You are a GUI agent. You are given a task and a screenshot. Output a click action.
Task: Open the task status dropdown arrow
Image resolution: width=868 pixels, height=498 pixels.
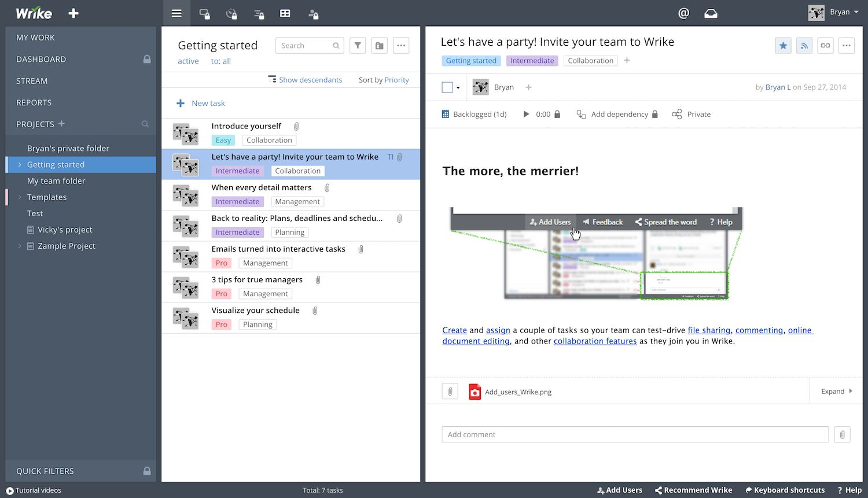pos(458,88)
